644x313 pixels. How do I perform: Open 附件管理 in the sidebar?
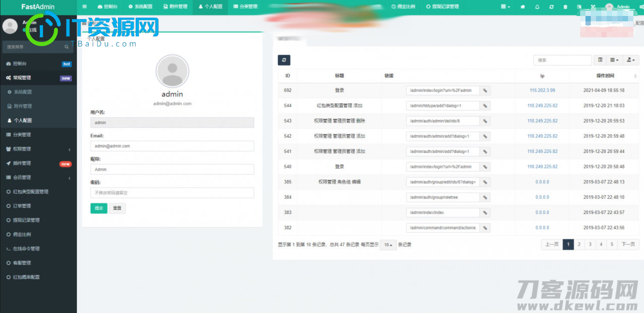click(38, 106)
